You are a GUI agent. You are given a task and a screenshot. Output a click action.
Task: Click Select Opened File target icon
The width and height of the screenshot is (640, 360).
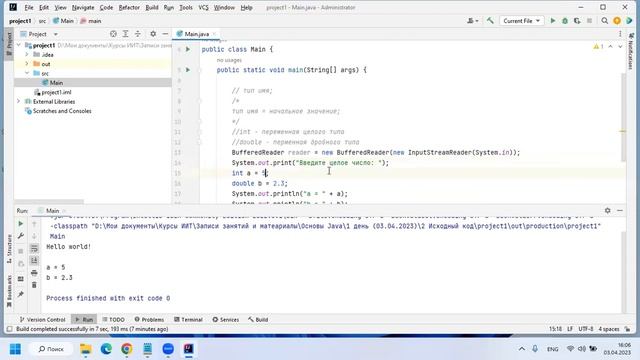[x=113, y=34]
